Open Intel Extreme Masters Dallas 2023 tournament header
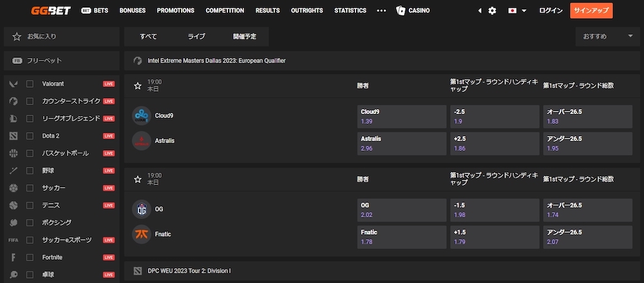Viewport: 644px width, 283px height. [382, 61]
